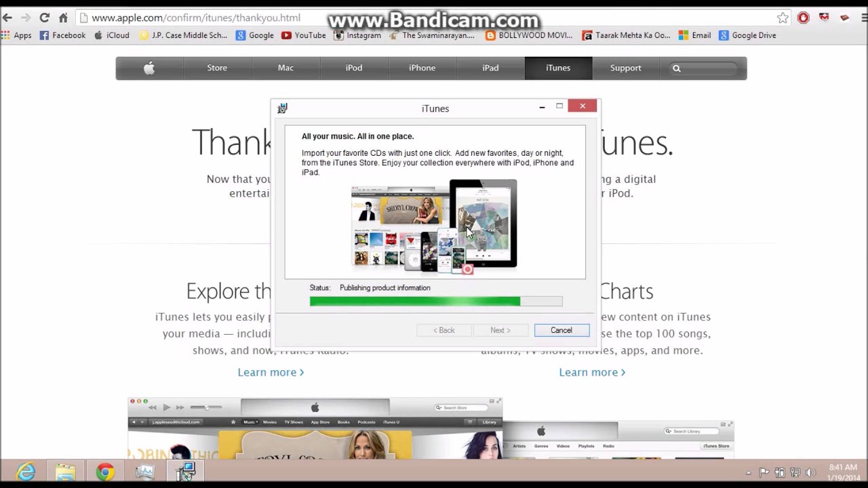Reload the page in Chrome

coord(44,18)
